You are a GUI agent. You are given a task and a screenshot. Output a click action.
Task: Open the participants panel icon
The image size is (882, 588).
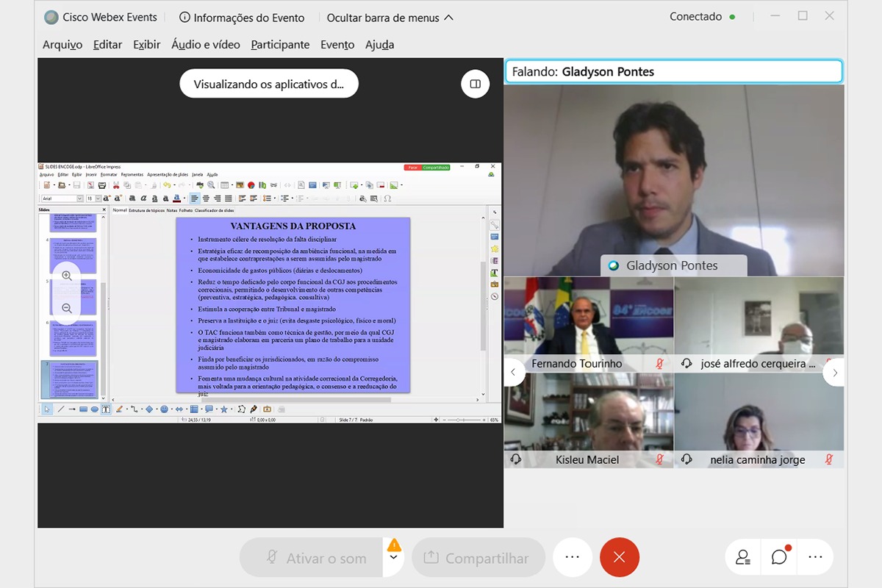tap(743, 557)
